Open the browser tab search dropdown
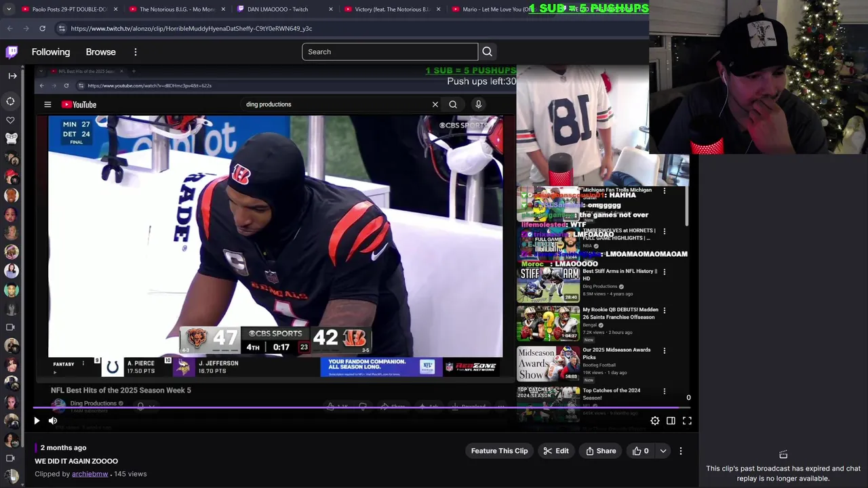The height and width of the screenshot is (488, 868). coord(9,9)
